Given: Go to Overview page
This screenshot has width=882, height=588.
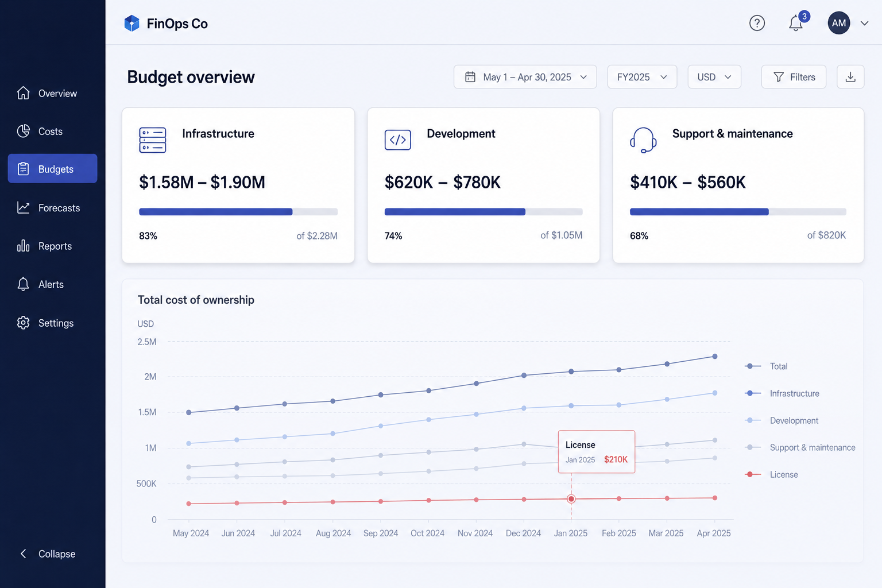Looking at the screenshot, I should click(x=57, y=94).
